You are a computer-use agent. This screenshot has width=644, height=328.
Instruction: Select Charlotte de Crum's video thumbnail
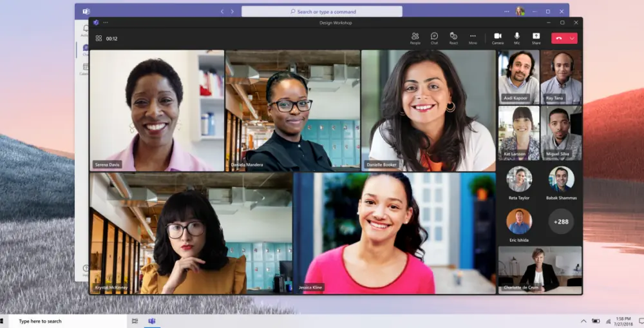click(540, 269)
